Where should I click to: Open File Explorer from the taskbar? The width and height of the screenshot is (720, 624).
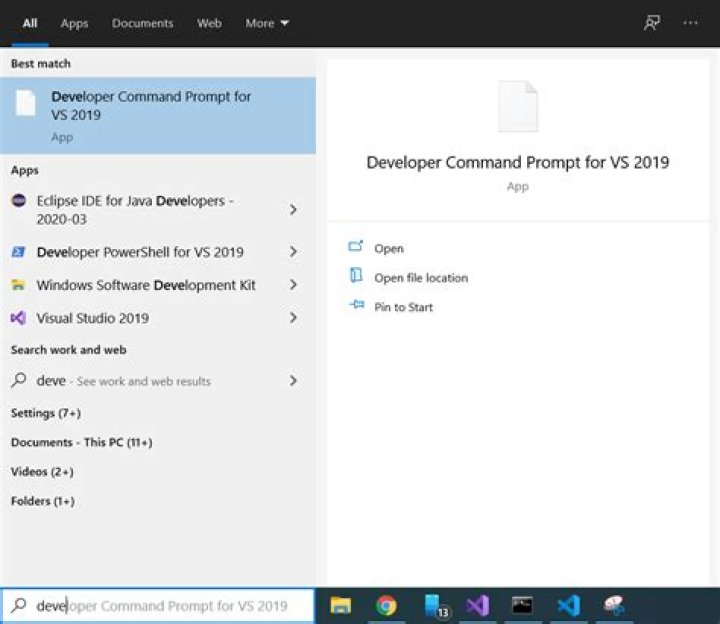tap(341, 605)
